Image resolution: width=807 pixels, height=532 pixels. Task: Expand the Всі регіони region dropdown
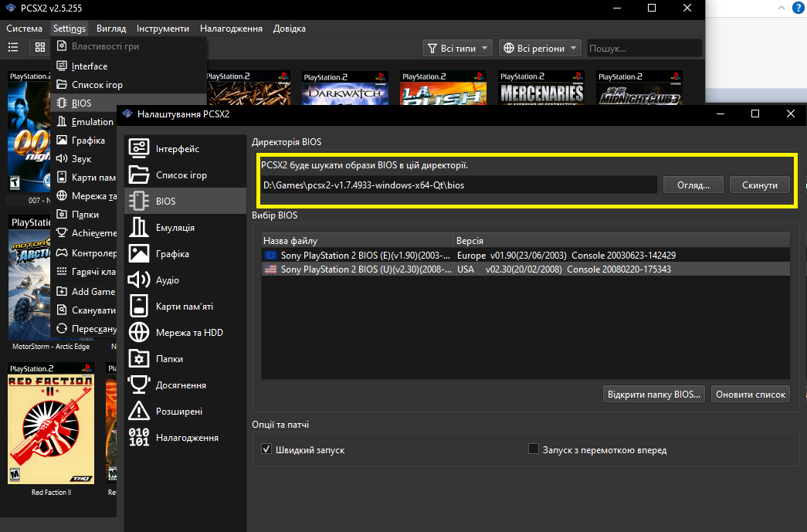pyautogui.click(x=541, y=48)
